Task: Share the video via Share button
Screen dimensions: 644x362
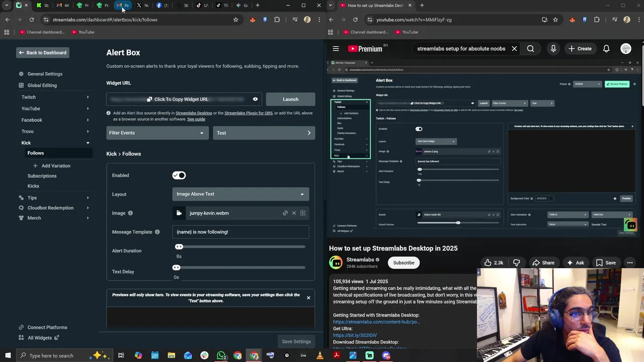Action: (544, 263)
